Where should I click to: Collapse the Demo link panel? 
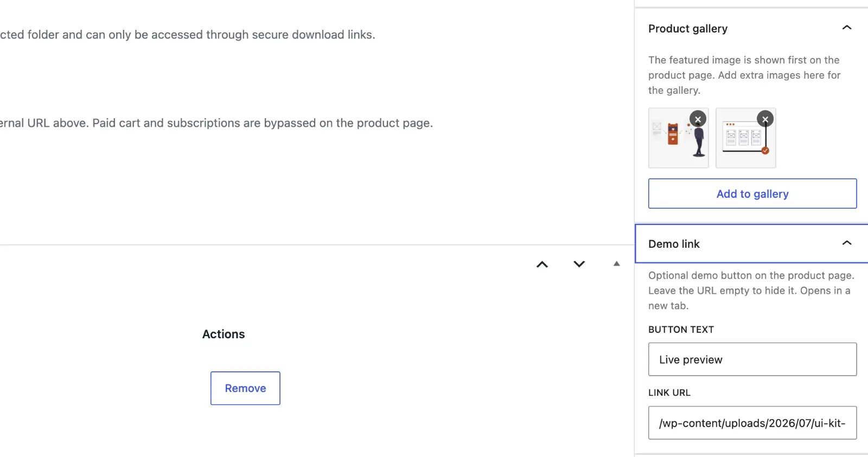point(847,243)
